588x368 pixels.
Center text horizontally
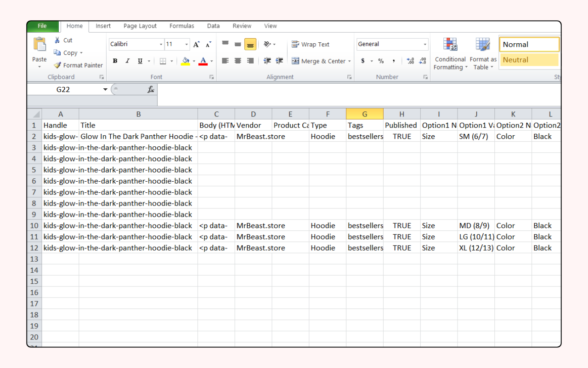coord(238,61)
